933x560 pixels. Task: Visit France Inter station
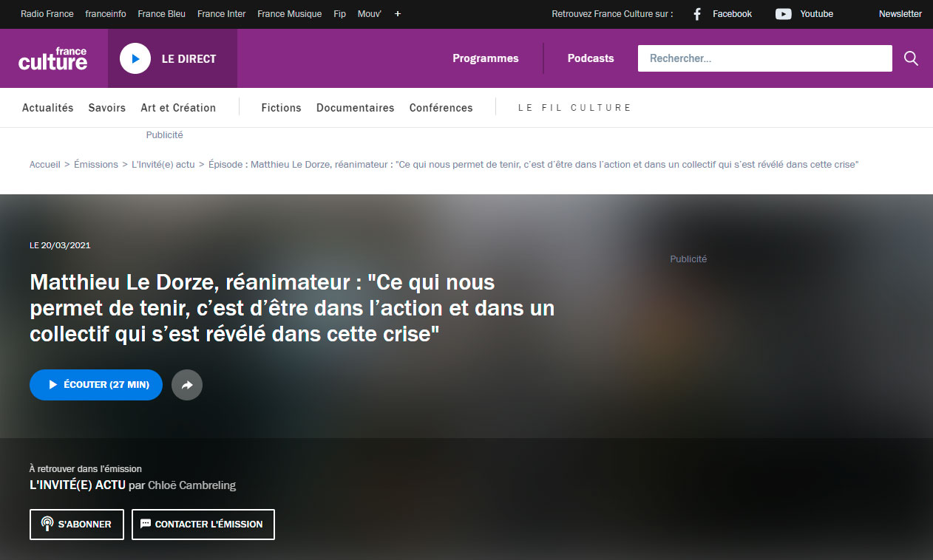click(222, 14)
